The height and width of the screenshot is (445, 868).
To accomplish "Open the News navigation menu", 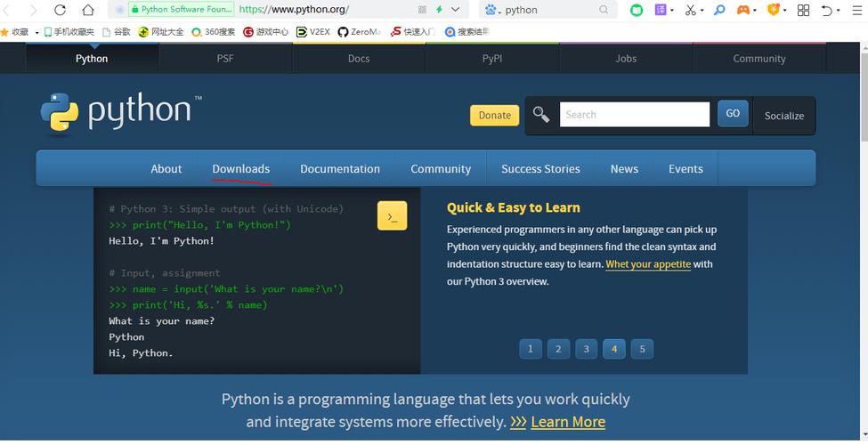I will [x=624, y=169].
